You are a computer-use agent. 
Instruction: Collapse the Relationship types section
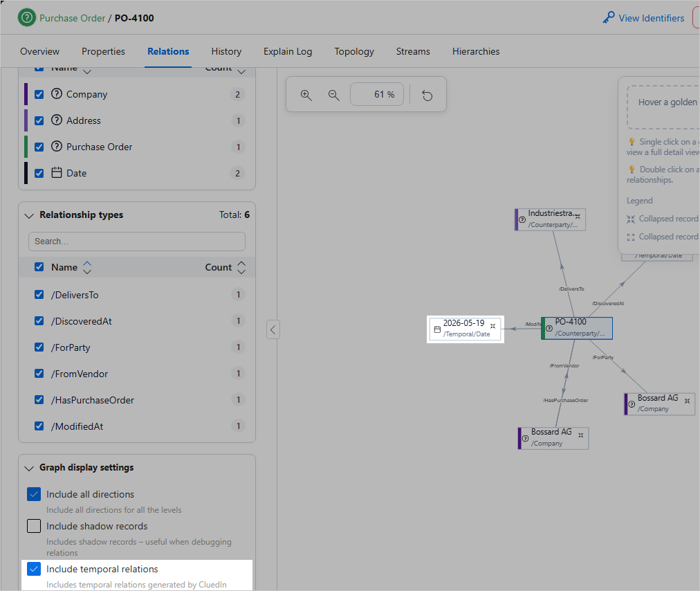29,216
